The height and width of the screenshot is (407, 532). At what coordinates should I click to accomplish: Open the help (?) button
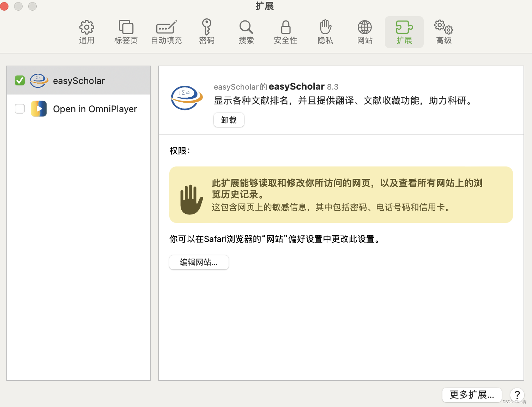pyautogui.click(x=517, y=395)
